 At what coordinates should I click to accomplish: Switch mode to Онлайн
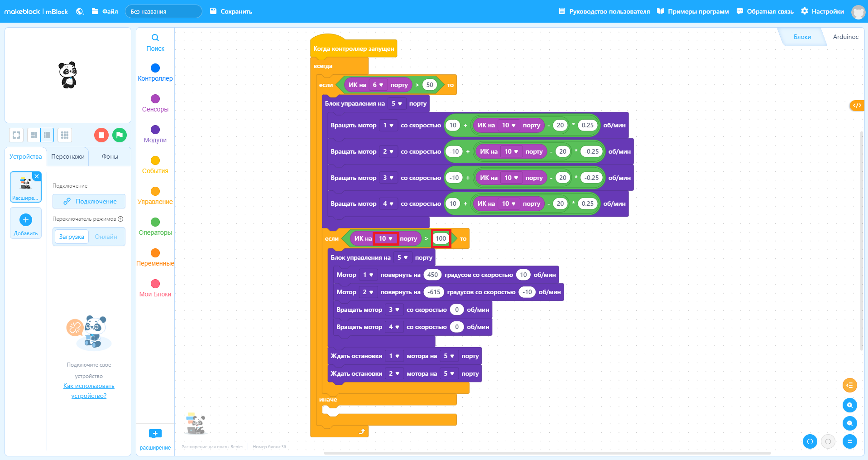[x=106, y=237]
